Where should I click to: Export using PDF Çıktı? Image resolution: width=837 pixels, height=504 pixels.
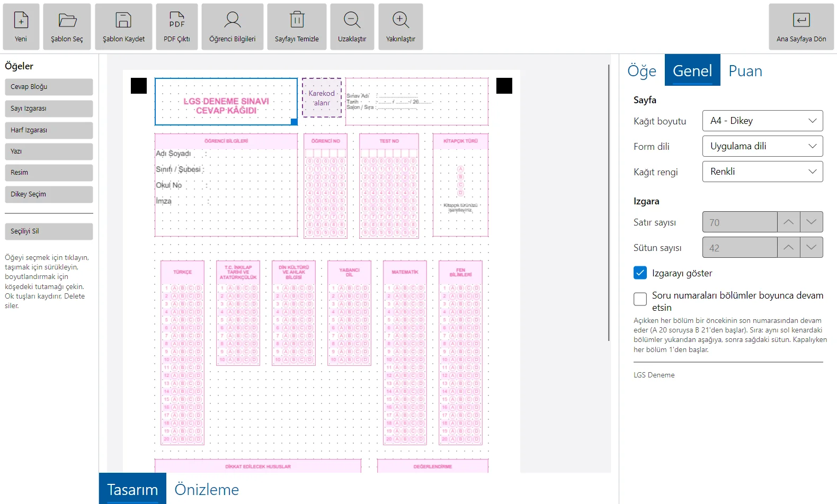tap(177, 27)
